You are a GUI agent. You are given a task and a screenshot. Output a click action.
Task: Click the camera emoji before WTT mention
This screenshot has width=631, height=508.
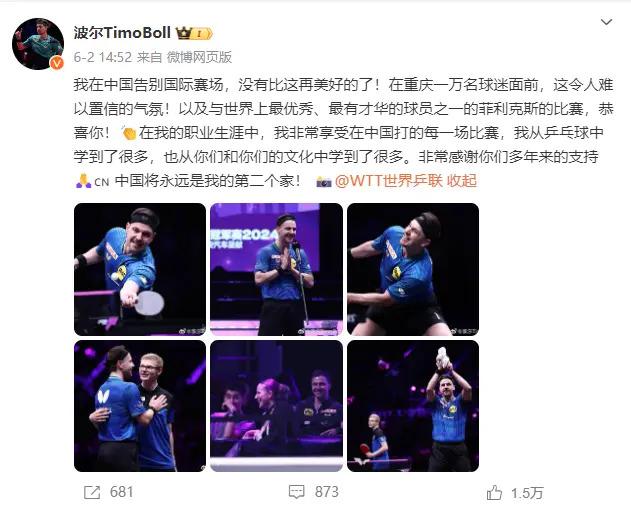pyautogui.click(x=324, y=182)
